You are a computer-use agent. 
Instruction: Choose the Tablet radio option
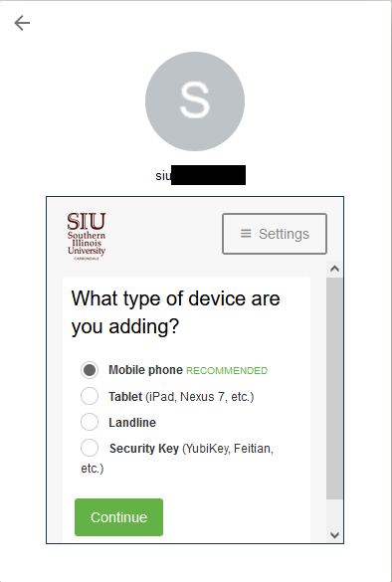(90, 396)
